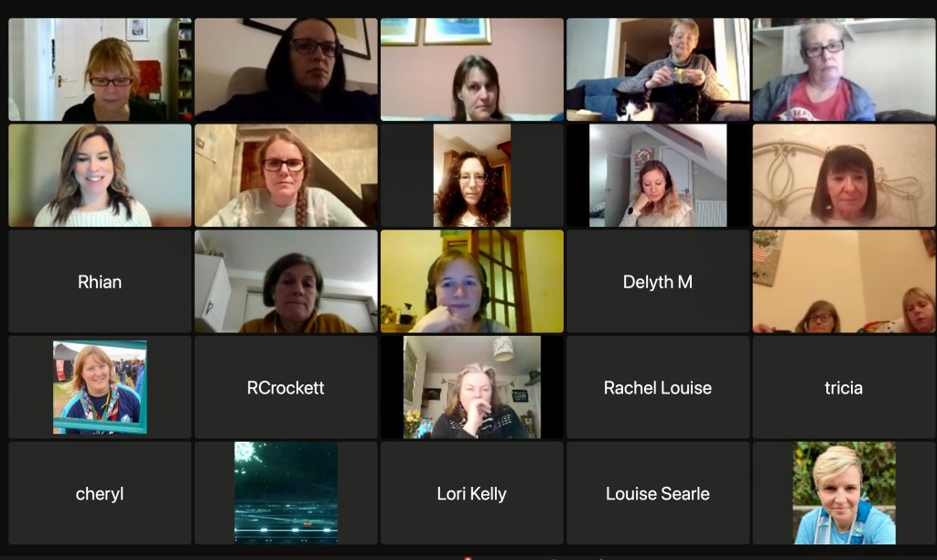Select the video of person in mustard top
The width and height of the screenshot is (937, 560).
tap(285, 282)
